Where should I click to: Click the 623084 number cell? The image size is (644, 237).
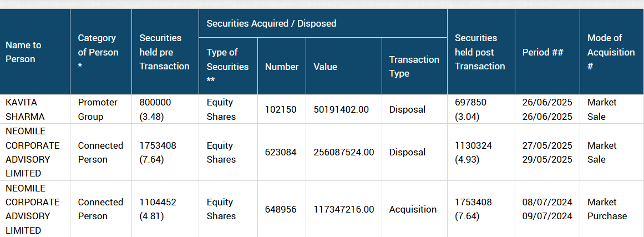pyautogui.click(x=282, y=152)
